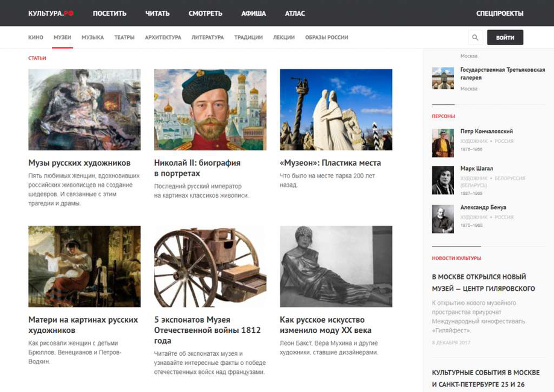The image size is (554, 392).
Task: Switch to the ОБРАЗЫ РОССИИ tab
Action: pyautogui.click(x=327, y=37)
